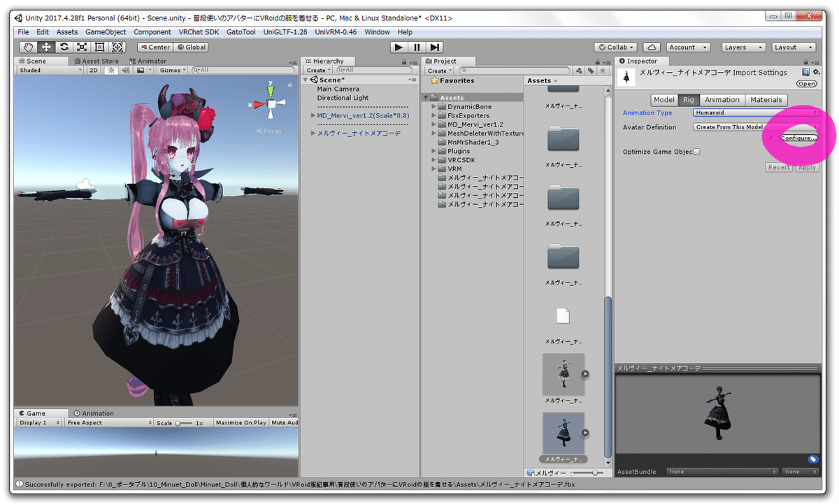The height and width of the screenshot is (504, 839).
Task: Click the Step frame button
Action: point(435,47)
